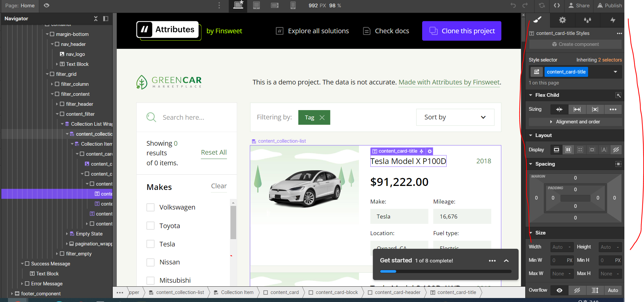The height and width of the screenshot is (302, 644).
Task: Click Create component button
Action: [575, 44]
